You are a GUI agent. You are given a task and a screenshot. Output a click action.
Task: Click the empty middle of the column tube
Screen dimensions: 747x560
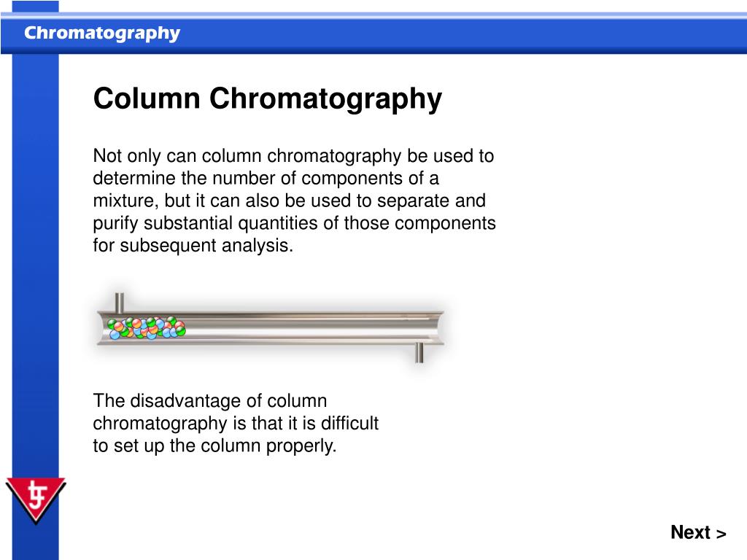click(x=305, y=328)
